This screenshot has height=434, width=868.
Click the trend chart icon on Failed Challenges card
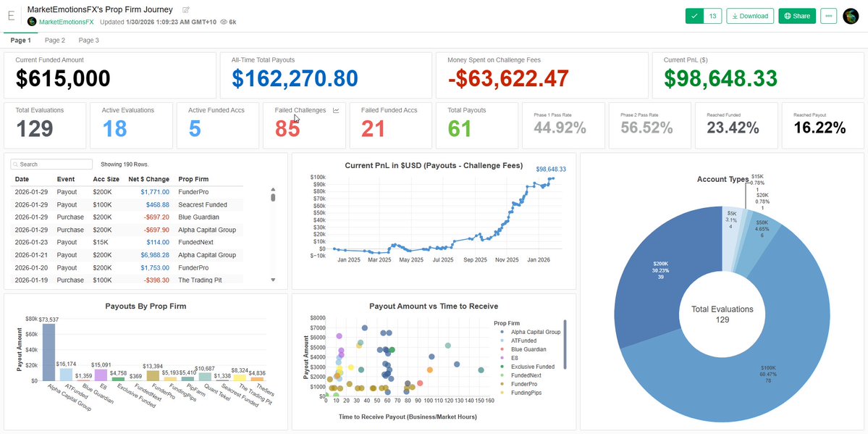tap(335, 110)
